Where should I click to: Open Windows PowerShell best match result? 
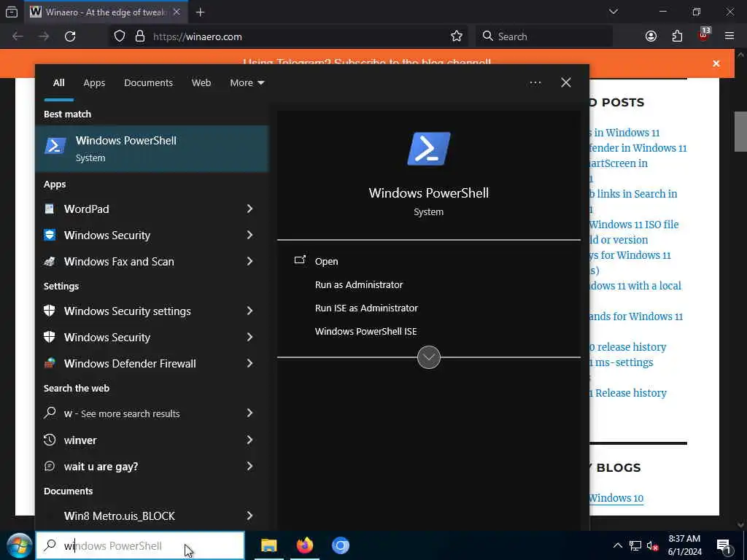152,149
